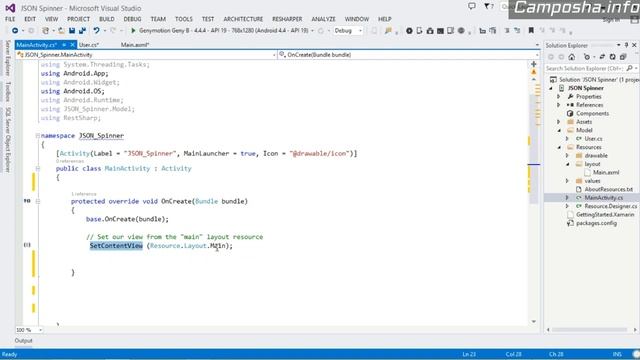Start debugging with the green play icon
Viewport: 640px width, 360px height.
tap(133, 31)
